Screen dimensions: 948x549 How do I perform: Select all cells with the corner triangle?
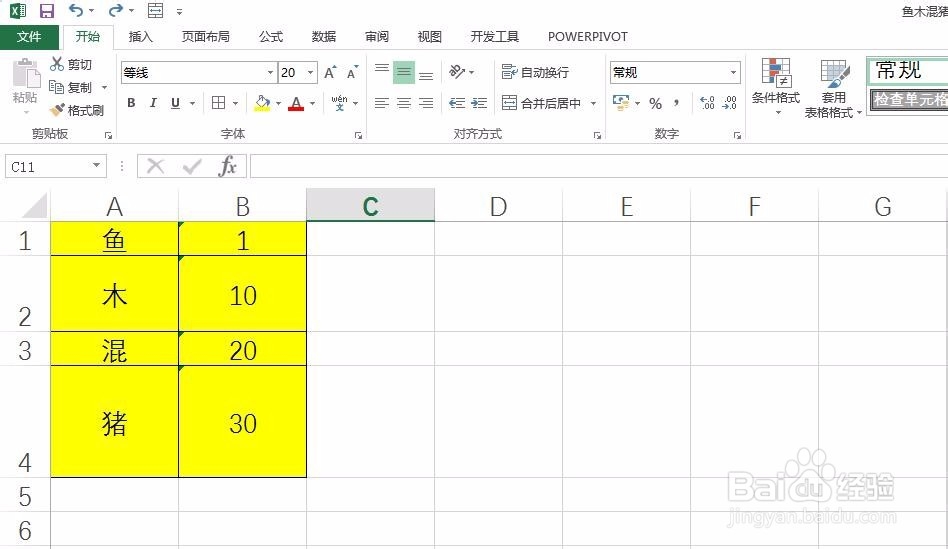(x=33, y=206)
